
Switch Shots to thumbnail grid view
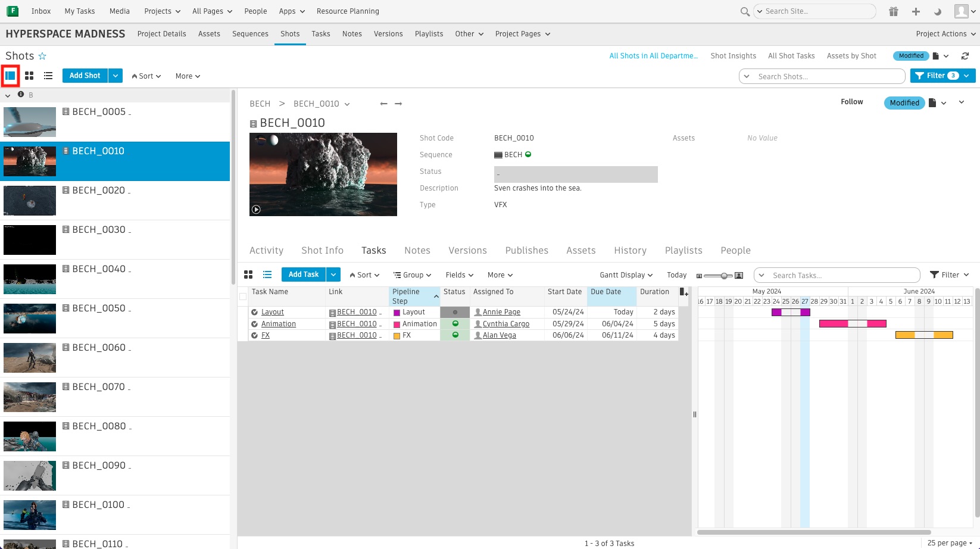(29, 76)
